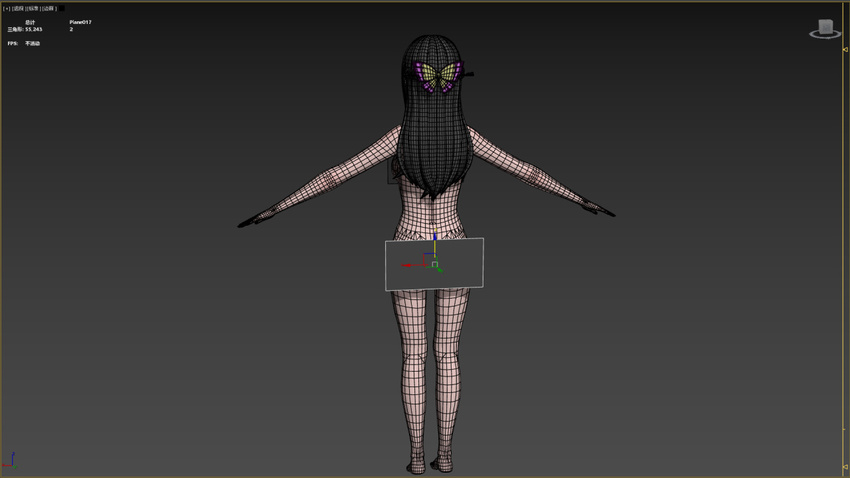Open the [+] viewport general menu
The width and height of the screenshot is (850, 478).
point(6,8)
